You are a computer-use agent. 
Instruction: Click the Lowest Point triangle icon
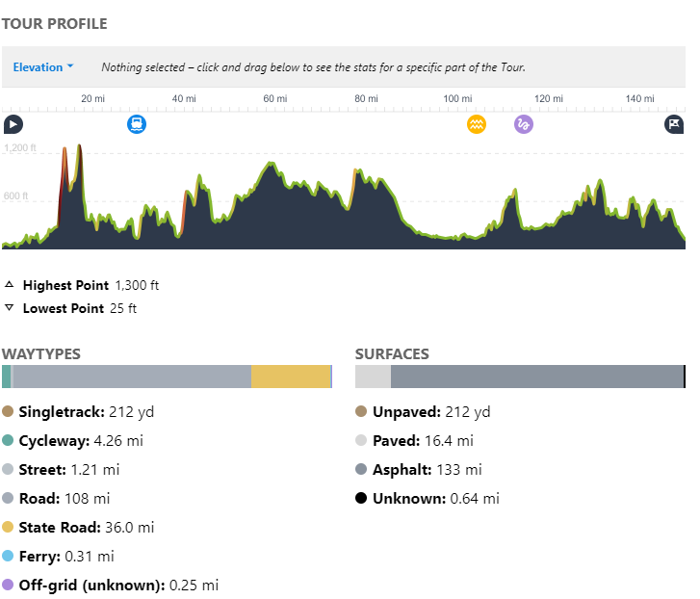tap(10, 308)
